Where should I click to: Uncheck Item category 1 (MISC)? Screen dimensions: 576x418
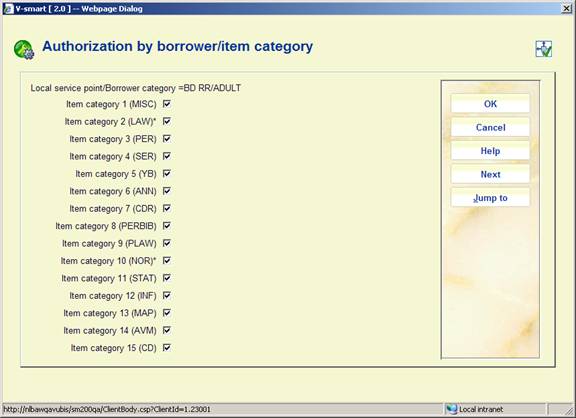pos(167,104)
